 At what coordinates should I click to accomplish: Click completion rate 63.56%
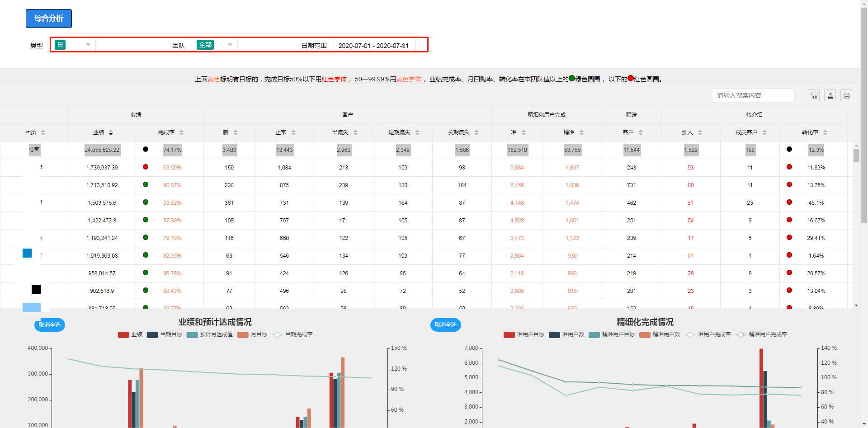tap(172, 168)
